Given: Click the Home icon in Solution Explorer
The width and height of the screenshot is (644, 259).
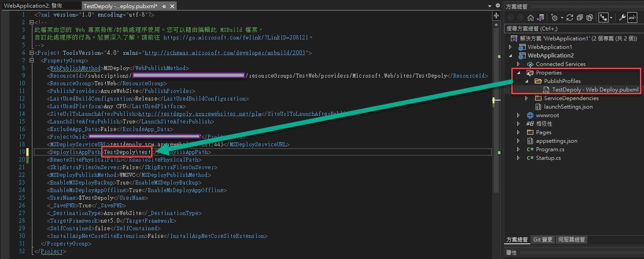Looking at the screenshot, I should (x=531, y=18).
